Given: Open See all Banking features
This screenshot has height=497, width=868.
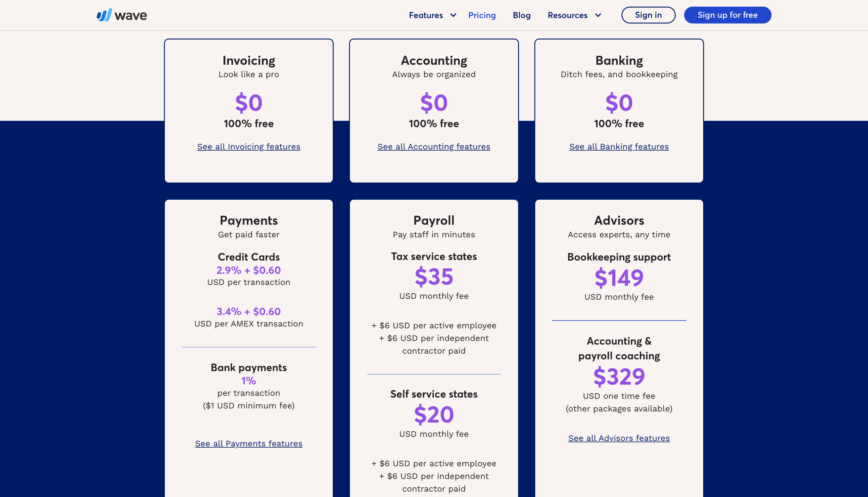Looking at the screenshot, I should 619,146.
